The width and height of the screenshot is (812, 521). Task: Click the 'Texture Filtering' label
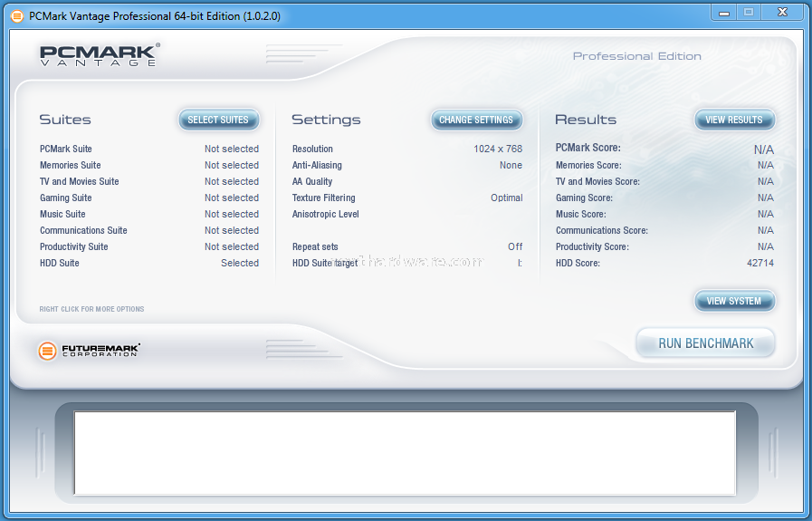[324, 198]
